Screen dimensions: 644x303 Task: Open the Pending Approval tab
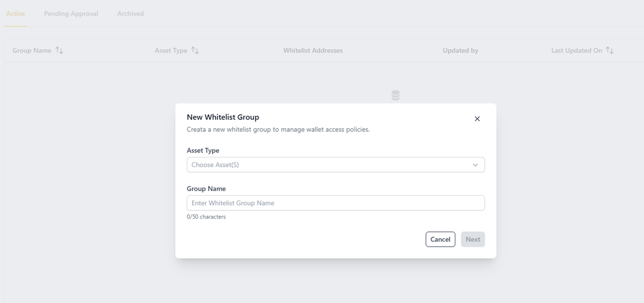pyautogui.click(x=71, y=14)
